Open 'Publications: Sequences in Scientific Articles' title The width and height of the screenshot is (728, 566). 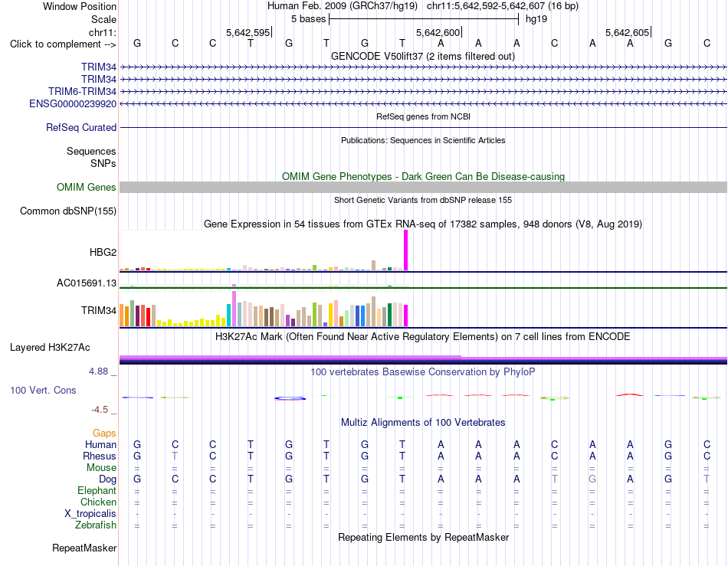pos(423,140)
